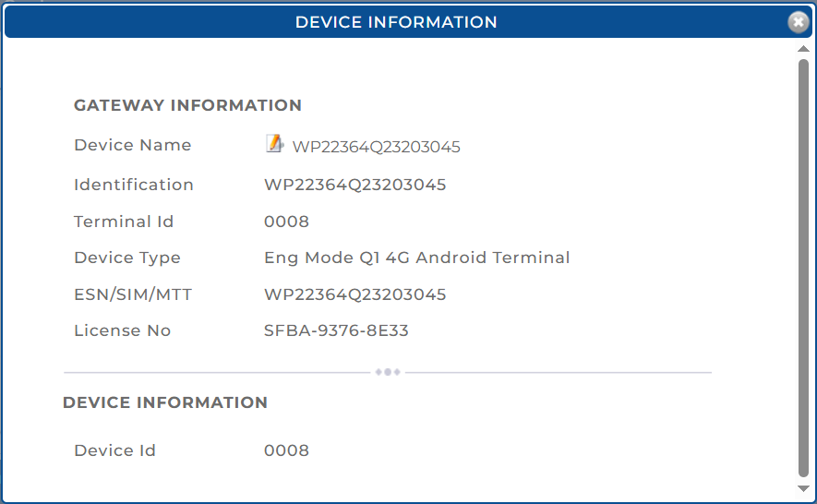
Task: Click the Device Id value 0008
Action: pyautogui.click(x=286, y=450)
